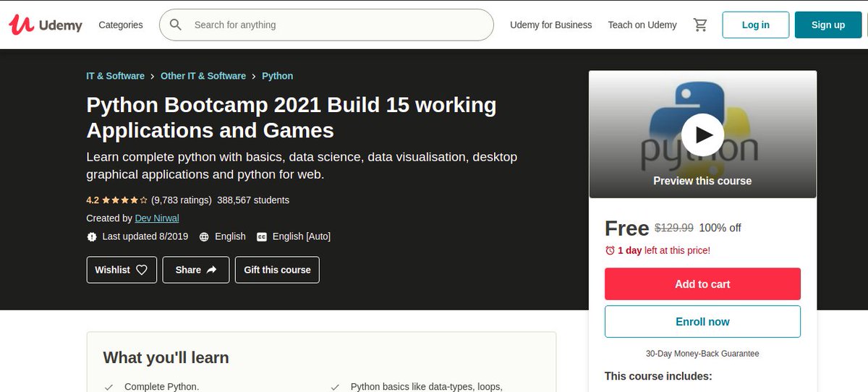The image size is (868, 392).
Task: Focus the Search for anything field
Action: tap(326, 25)
